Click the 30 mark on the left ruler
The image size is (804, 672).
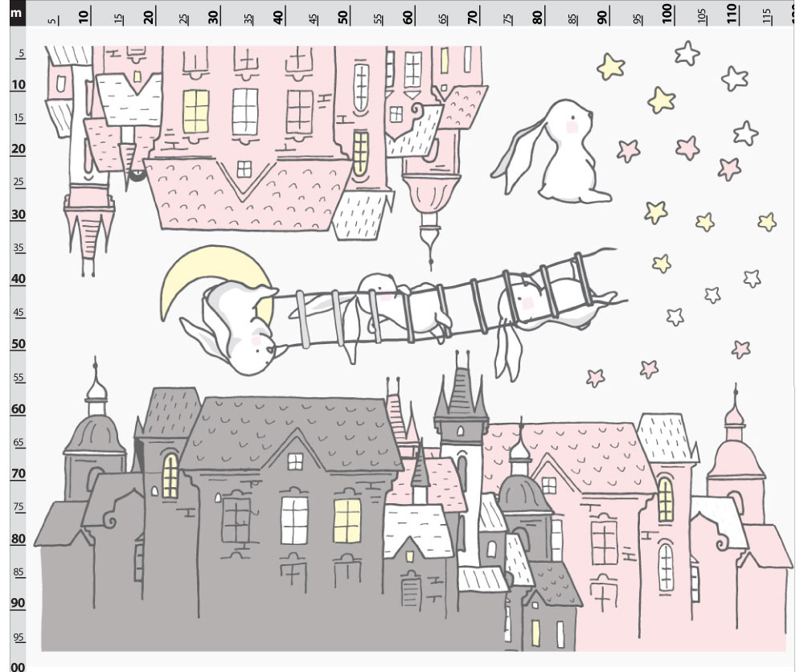18,215
